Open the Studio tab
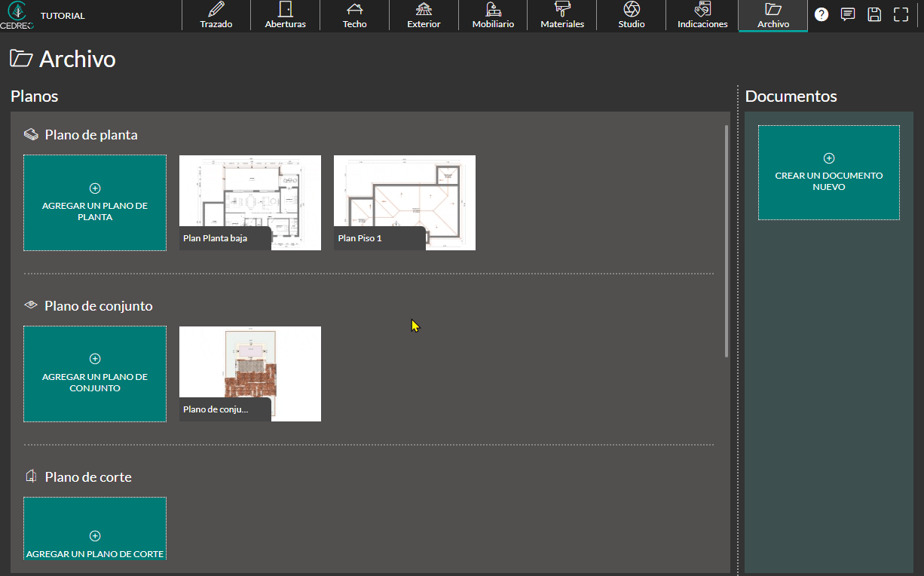The image size is (924, 576). [632, 16]
